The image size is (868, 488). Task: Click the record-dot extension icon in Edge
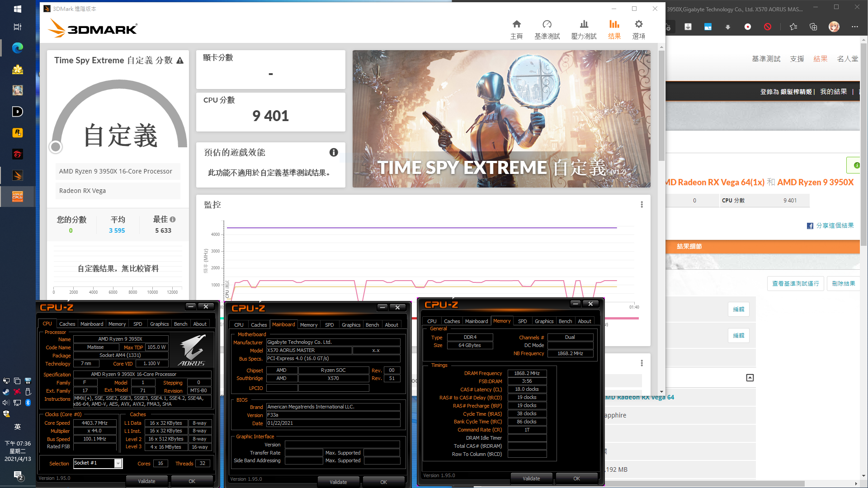[x=748, y=27]
